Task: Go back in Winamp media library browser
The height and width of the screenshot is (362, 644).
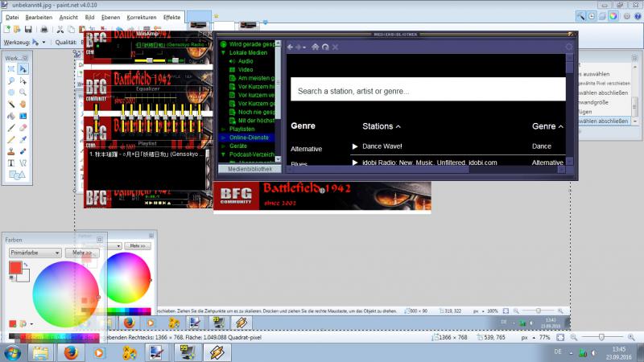Action: coord(290,47)
